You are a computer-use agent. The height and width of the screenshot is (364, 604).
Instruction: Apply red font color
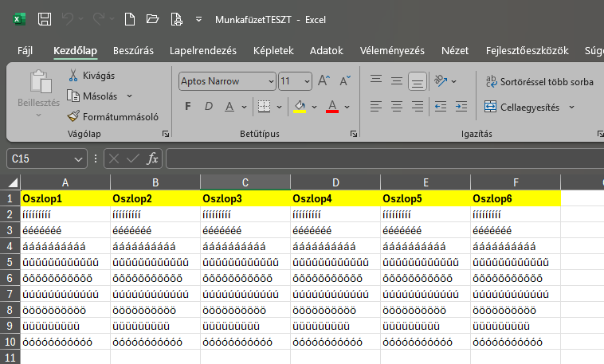(x=332, y=106)
